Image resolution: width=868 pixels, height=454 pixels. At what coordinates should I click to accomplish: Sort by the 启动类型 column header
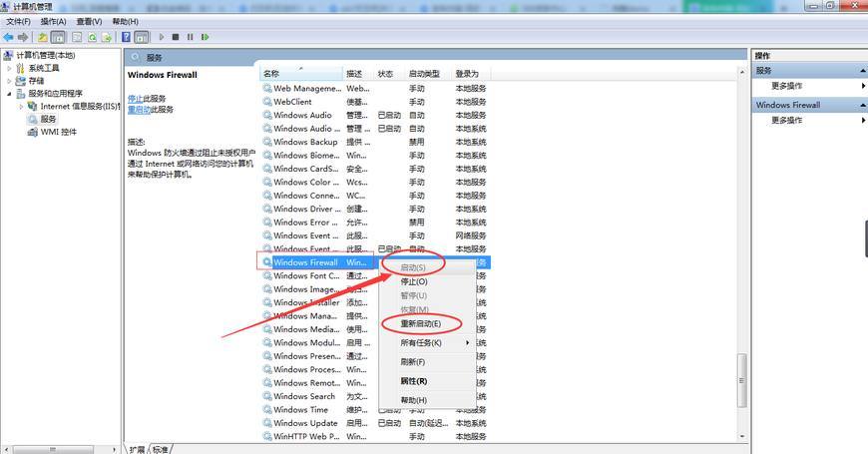tap(428, 74)
